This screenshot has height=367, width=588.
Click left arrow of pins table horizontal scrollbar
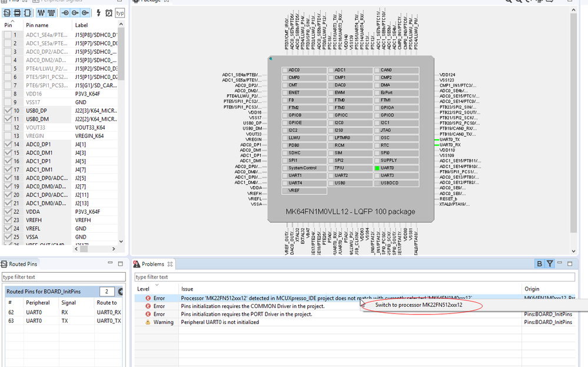point(77,249)
